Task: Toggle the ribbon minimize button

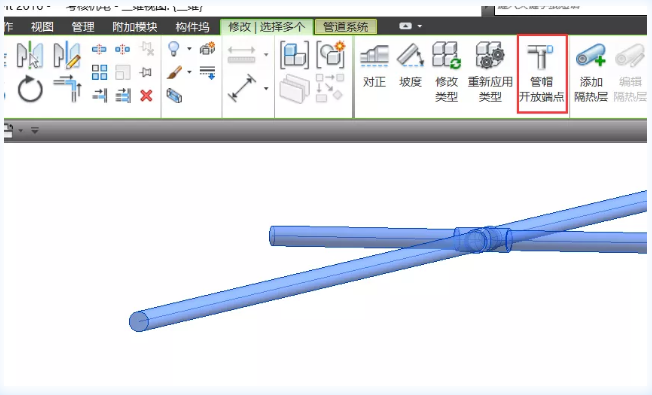Action: [405, 26]
